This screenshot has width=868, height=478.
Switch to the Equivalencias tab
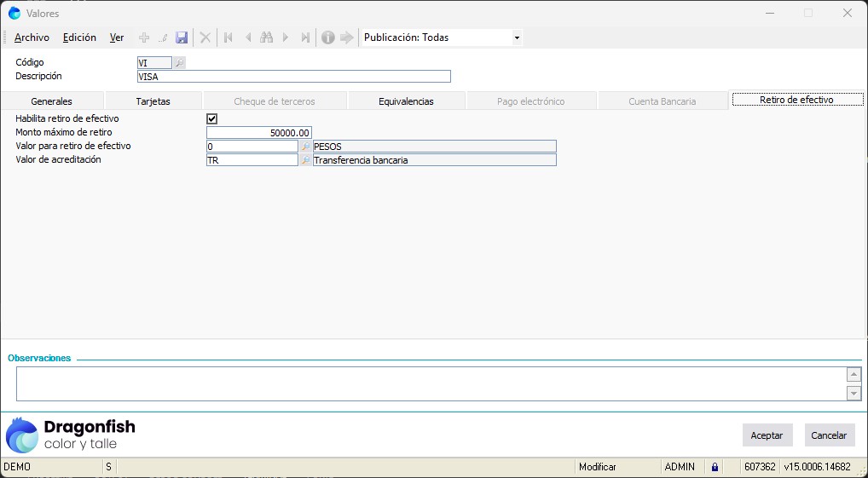click(406, 101)
